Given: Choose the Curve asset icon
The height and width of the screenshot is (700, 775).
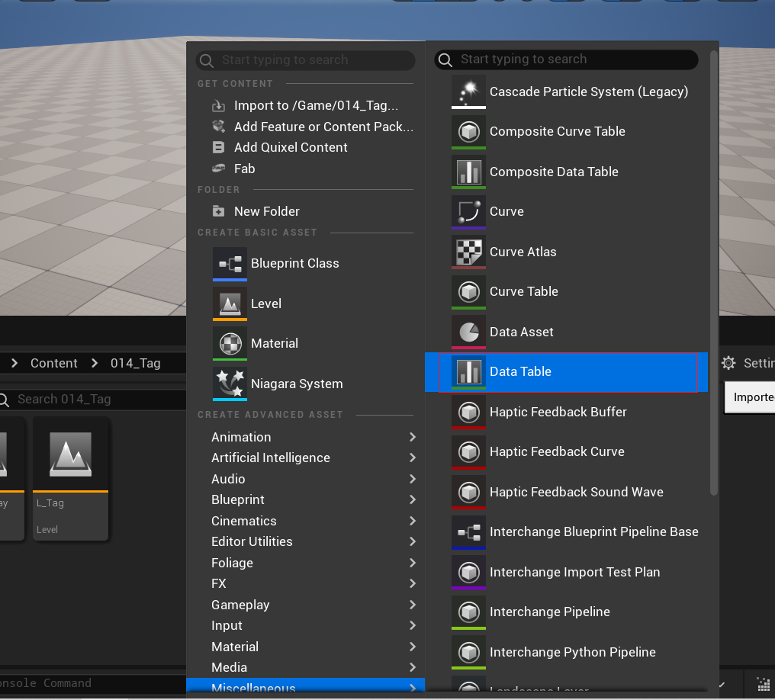Looking at the screenshot, I should [x=468, y=211].
